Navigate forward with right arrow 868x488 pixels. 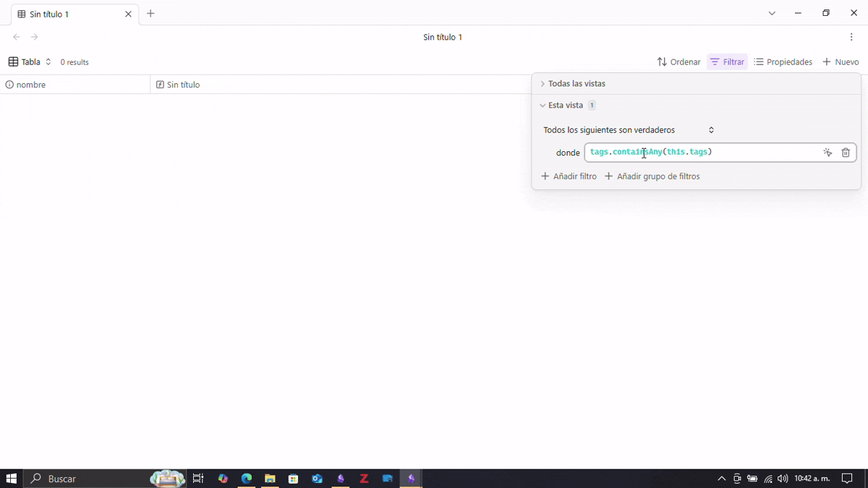pos(34,37)
